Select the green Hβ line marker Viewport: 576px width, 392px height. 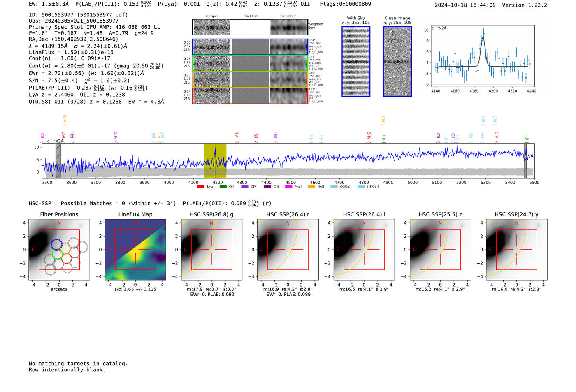tap(526, 138)
